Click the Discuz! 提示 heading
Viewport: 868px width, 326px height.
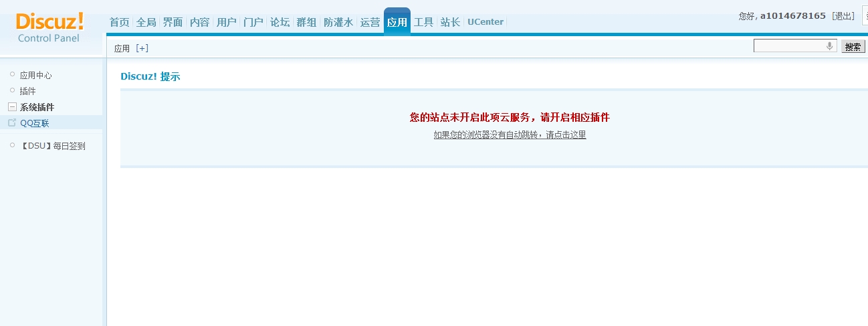click(x=150, y=76)
